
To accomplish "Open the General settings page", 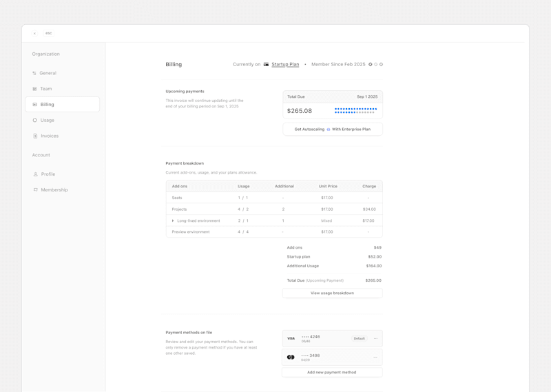I will click(48, 73).
